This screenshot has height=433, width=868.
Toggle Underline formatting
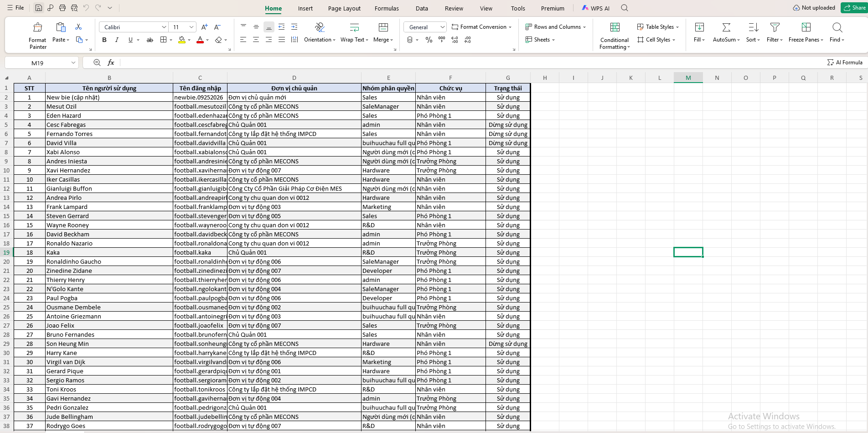[x=130, y=40]
